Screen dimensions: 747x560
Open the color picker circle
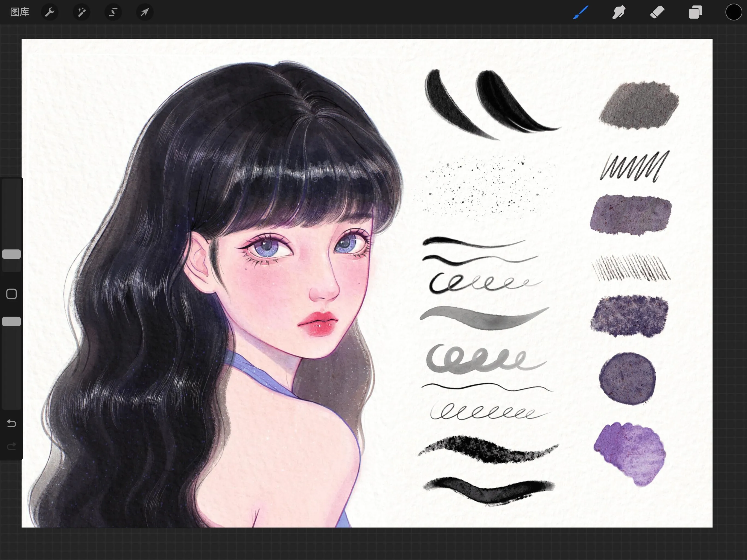733,12
